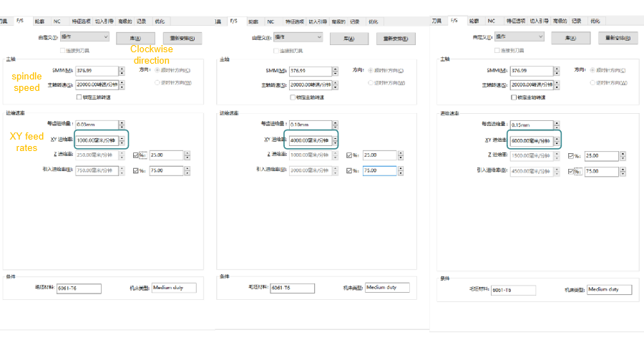
Task: Switch to the 轮廓 tab in left panel
Action: click(40, 21)
